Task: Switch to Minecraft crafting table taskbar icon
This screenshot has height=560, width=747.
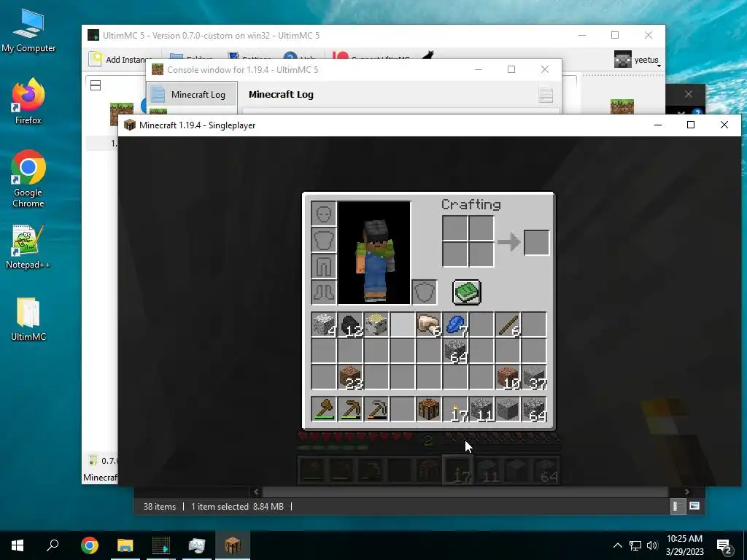Action: pos(233,545)
